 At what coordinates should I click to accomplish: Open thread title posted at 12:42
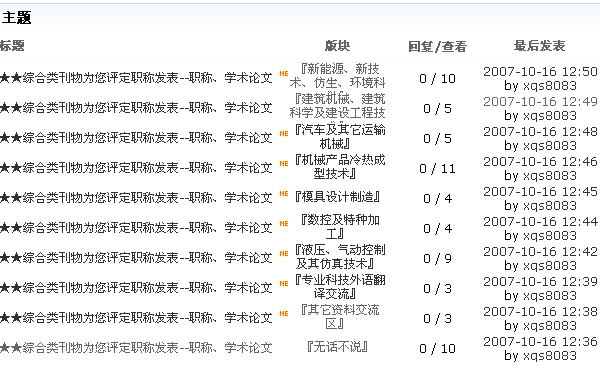(x=136, y=257)
